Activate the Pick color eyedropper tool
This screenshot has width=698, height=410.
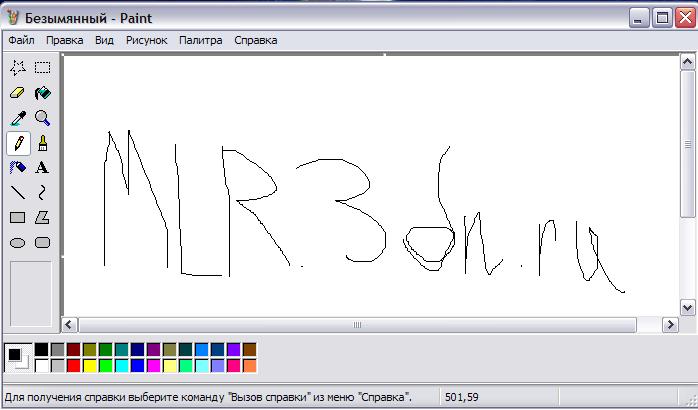[x=18, y=118]
